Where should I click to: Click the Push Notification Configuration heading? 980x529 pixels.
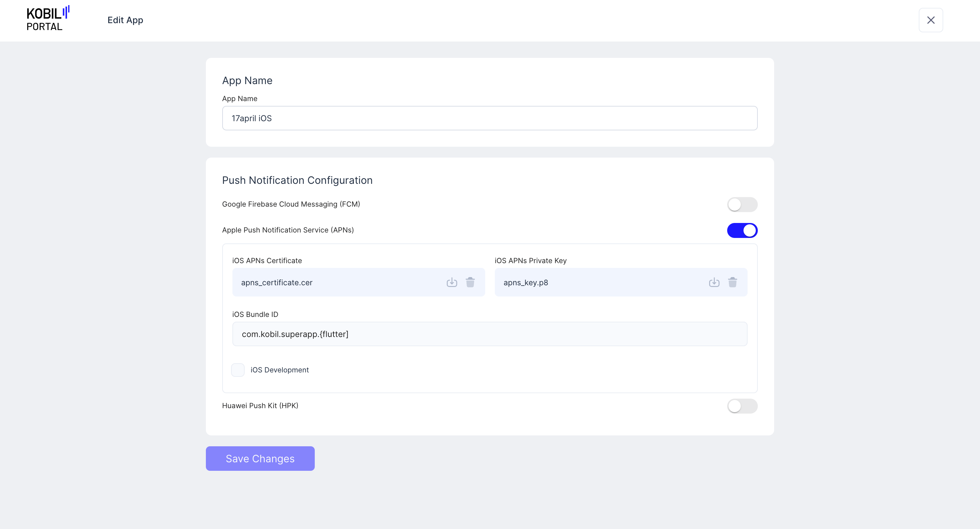click(297, 180)
